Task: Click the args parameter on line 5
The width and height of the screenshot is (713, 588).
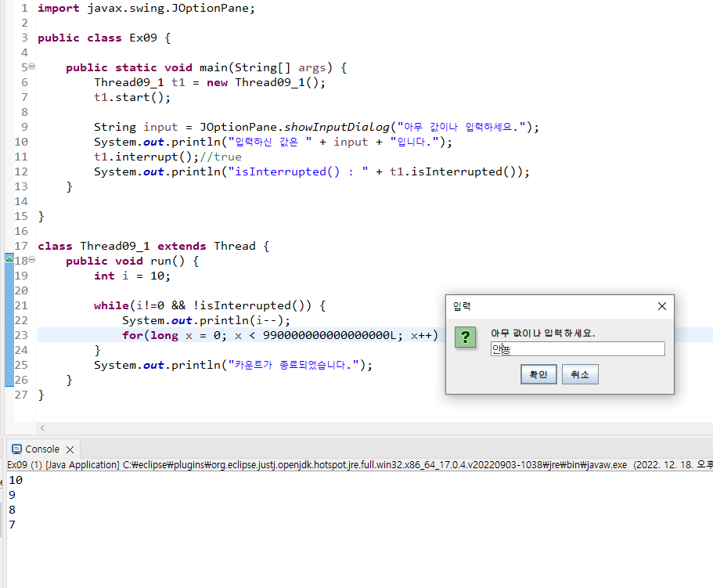Action: coord(312,68)
